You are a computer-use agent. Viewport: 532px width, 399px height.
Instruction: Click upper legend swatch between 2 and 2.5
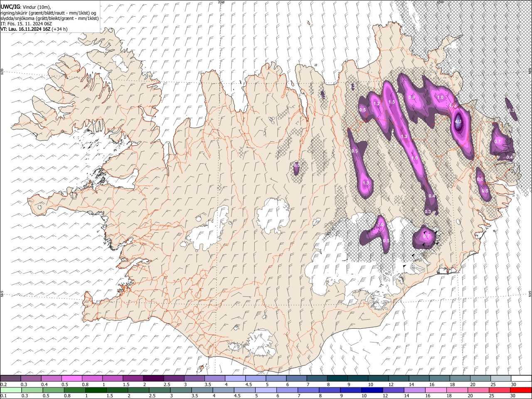(x=153, y=379)
